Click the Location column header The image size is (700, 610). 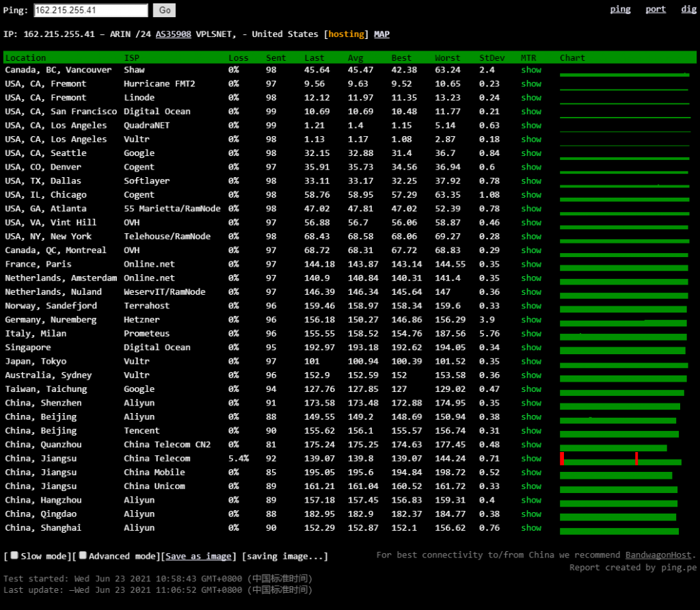point(25,58)
